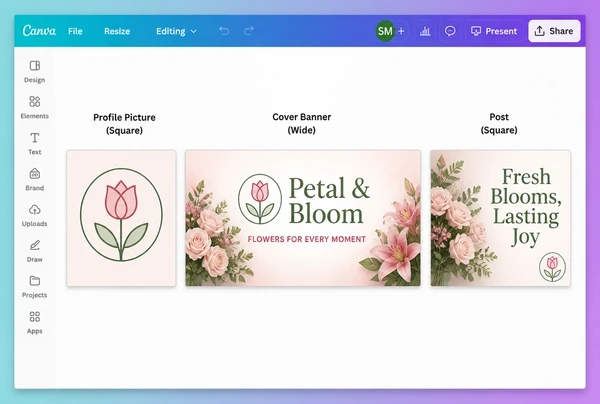This screenshot has width=600, height=404.
Task: Click the 'Post (Square)' label
Action: click(499, 123)
